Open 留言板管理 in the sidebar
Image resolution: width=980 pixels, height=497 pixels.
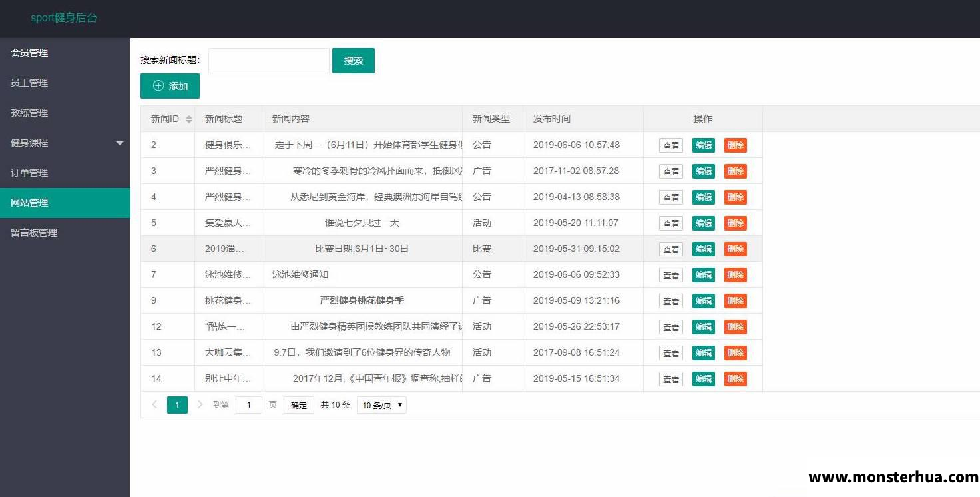65,233
